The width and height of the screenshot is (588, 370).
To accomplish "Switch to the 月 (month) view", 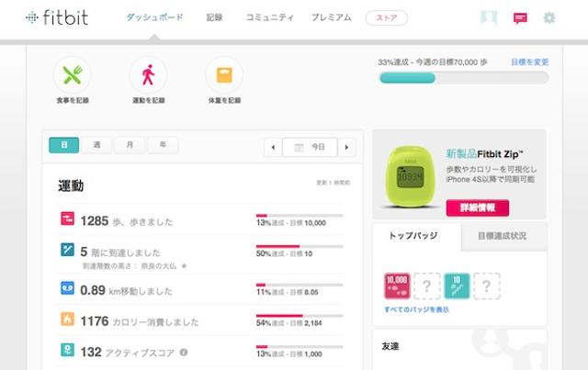I will 130,146.
